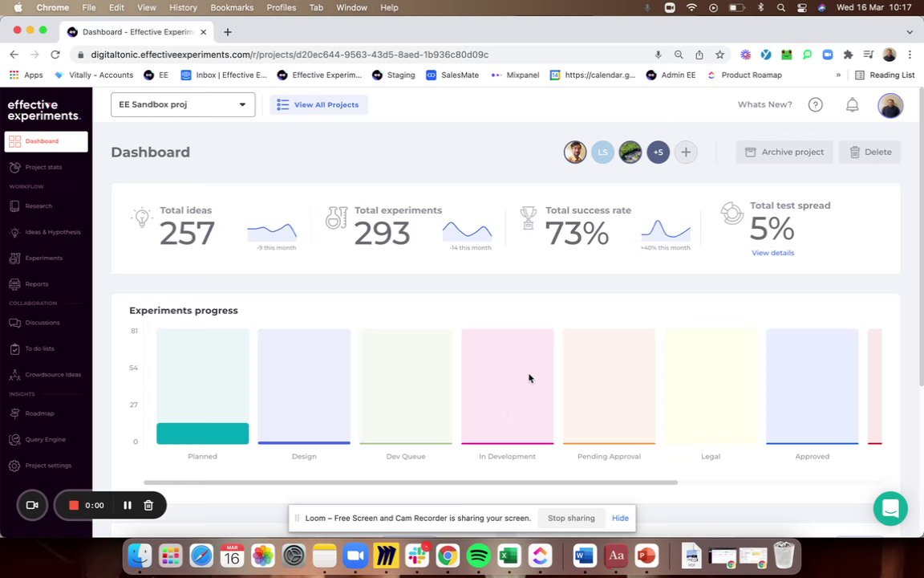Open the Mixpanel bookmark
Viewport: 924px width, 578px height.
coord(515,75)
